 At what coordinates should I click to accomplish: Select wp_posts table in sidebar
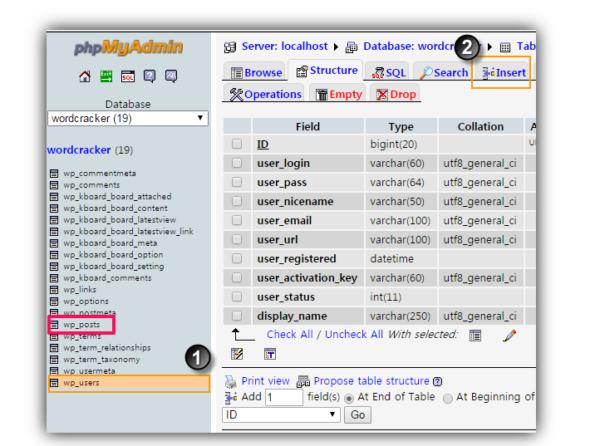[82, 325]
